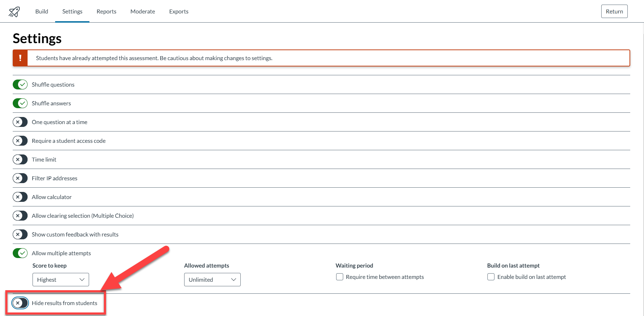Enable the Time limit switch
The image size is (644, 316).
tap(20, 159)
